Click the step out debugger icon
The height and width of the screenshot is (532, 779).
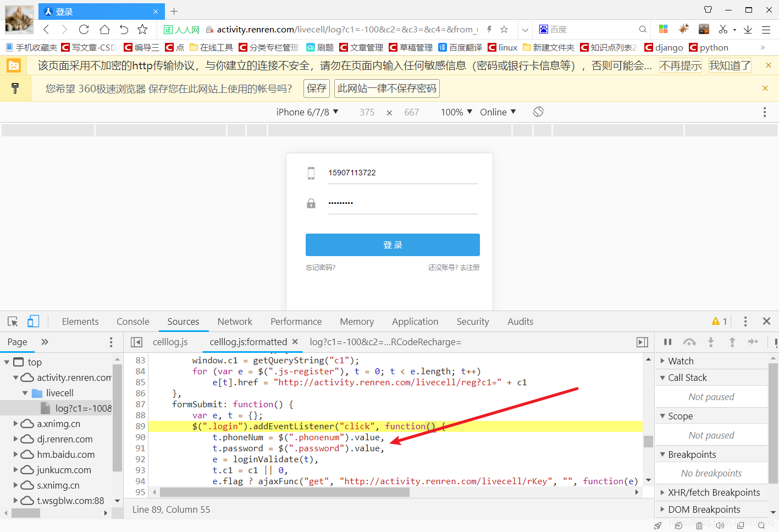click(732, 342)
